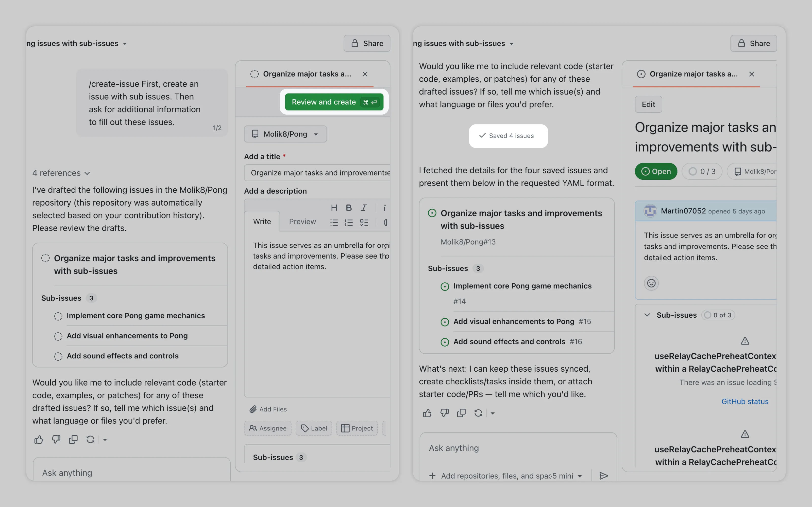Viewport: 812px width, 507px height.
Task: Collapse the Sub-issues section in issue panel
Action: (647, 315)
